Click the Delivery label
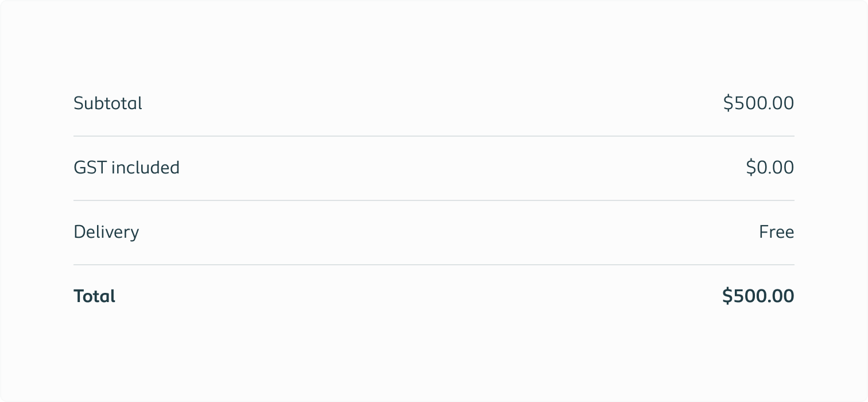868x402 pixels. pyautogui.click(x=106, y=232)
